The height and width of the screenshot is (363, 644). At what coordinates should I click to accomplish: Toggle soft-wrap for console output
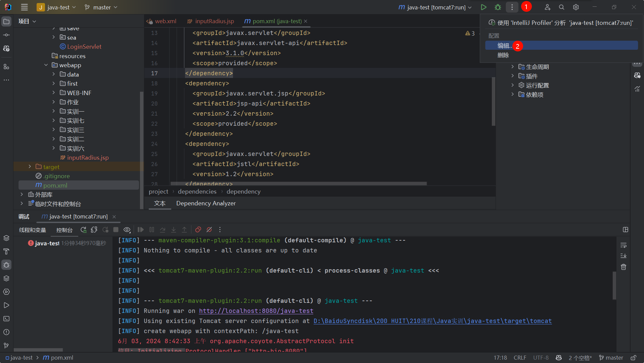tap(624, 245)
